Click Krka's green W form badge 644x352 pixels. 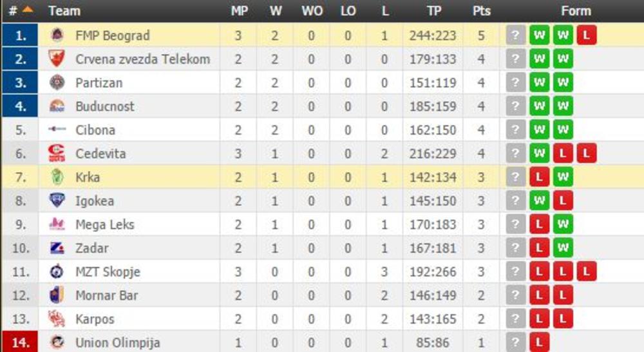[x=562, y=177]
